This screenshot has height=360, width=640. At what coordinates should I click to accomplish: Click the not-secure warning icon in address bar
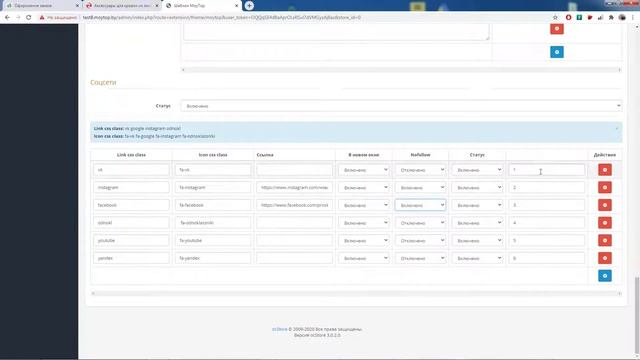[42, 18]
